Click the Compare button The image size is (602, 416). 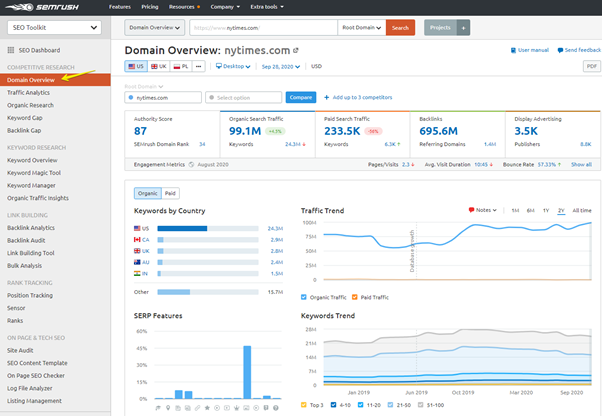301,97
